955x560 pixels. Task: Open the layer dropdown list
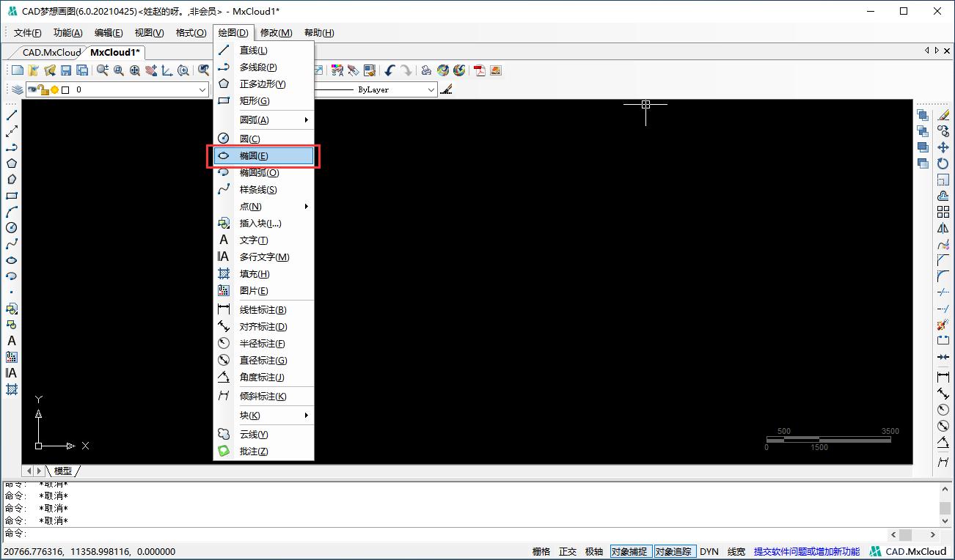[x=202, y=89]
